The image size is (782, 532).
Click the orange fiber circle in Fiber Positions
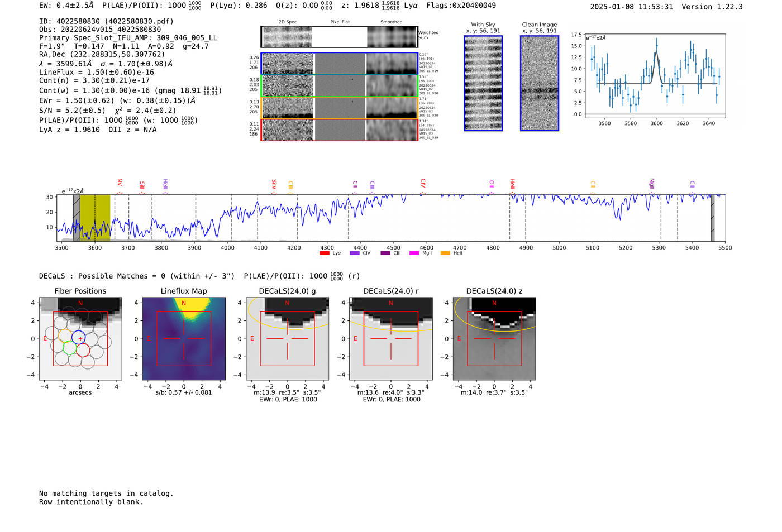pyautogui.click(x=65, y=336)
